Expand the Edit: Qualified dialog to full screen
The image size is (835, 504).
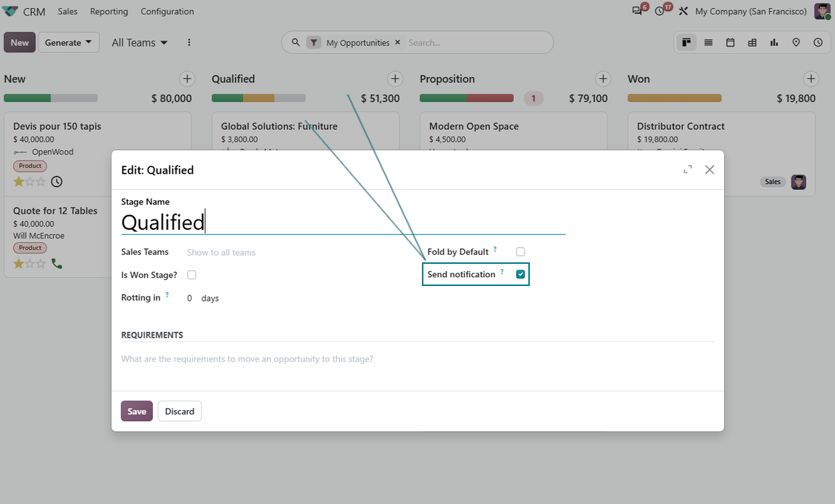tap(687, 169)
